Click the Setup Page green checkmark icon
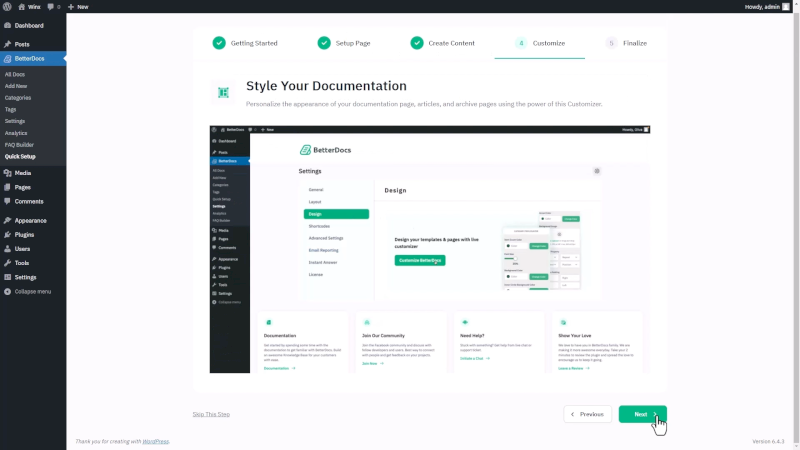The width and height of the screenshot is (800, 450). coord(324,43)
